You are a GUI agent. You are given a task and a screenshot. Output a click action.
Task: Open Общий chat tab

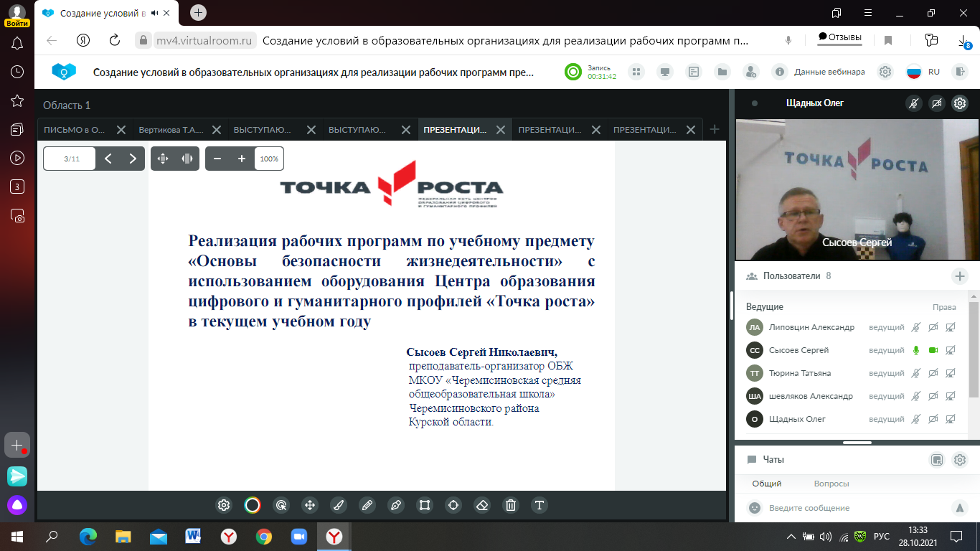(x=766, y=484)
